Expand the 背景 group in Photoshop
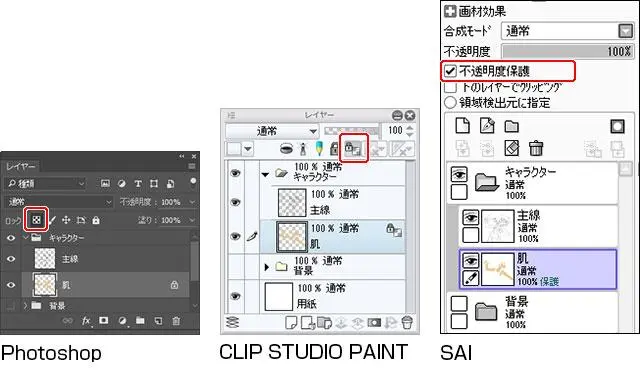 point(26,305)
